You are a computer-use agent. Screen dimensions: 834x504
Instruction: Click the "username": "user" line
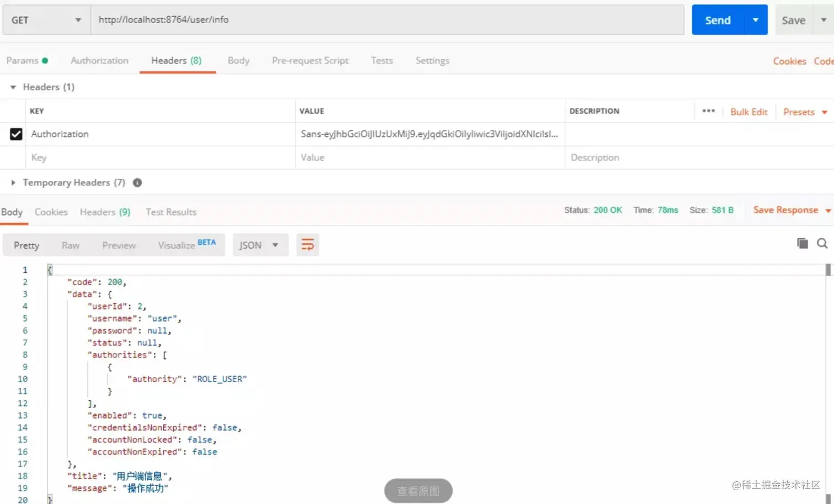point(134,319)
